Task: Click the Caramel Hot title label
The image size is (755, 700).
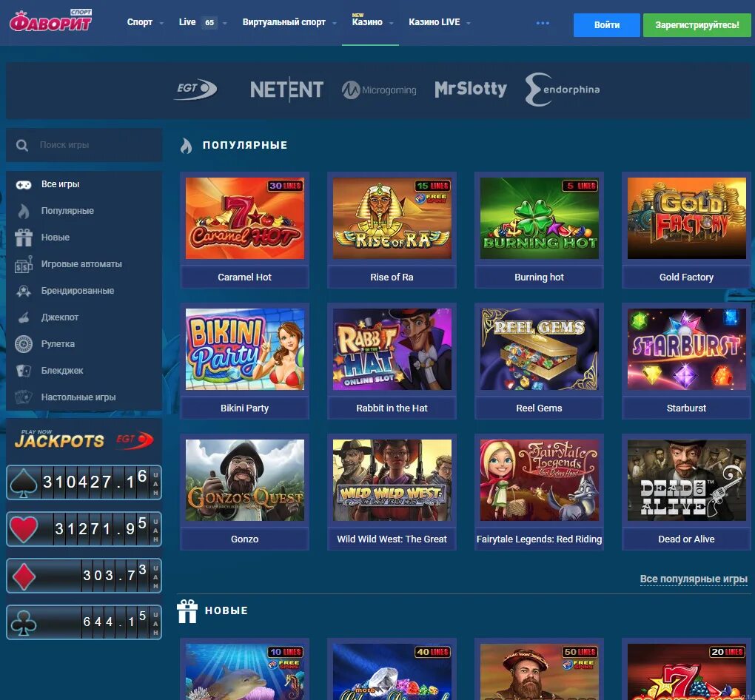Action: (244, 277)
